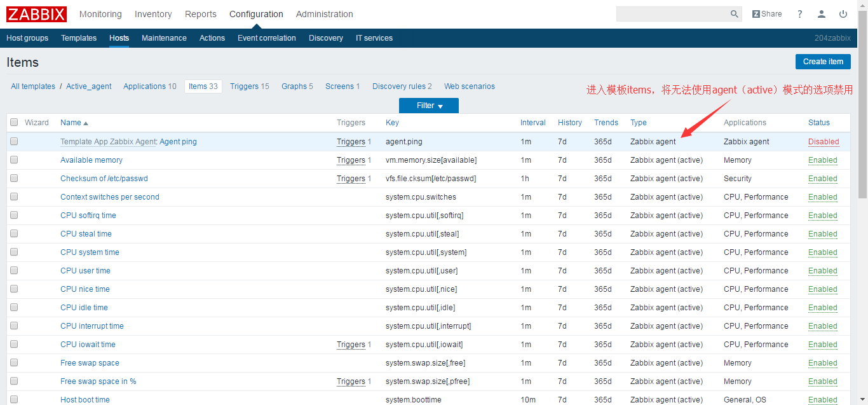Click the Create item button
Screen dimensions: 868x405
(823, 62)
